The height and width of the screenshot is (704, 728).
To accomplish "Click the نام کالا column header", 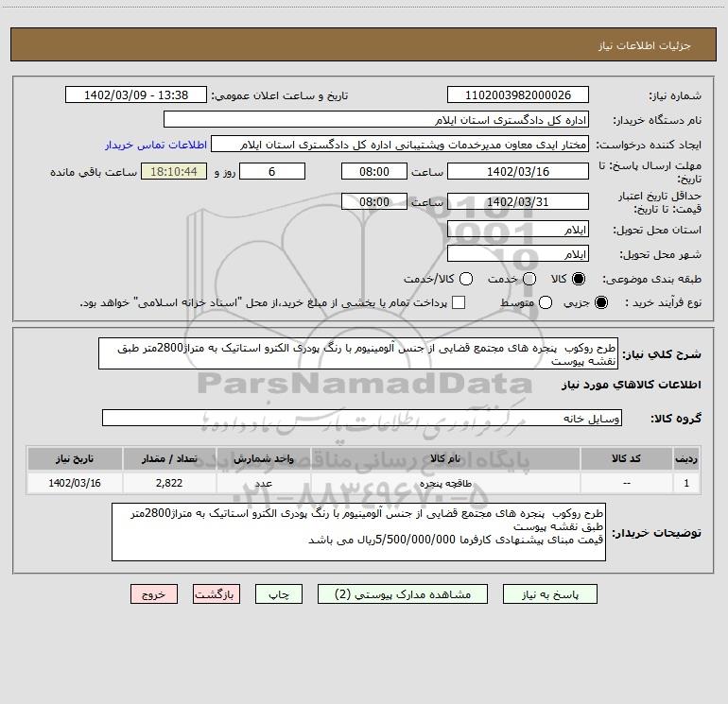I will 444,458.
